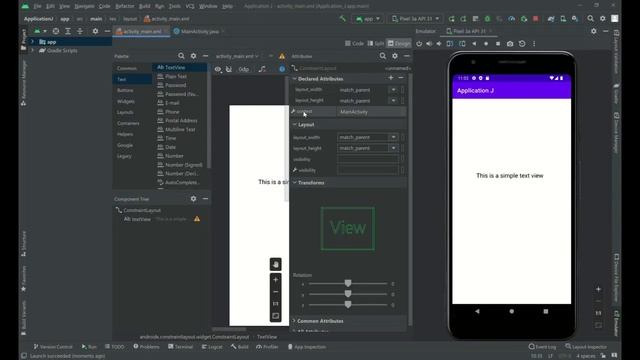Click textView warning icon in Component Tree
This screenshot has height=360, width=640.
click(197, 219)
